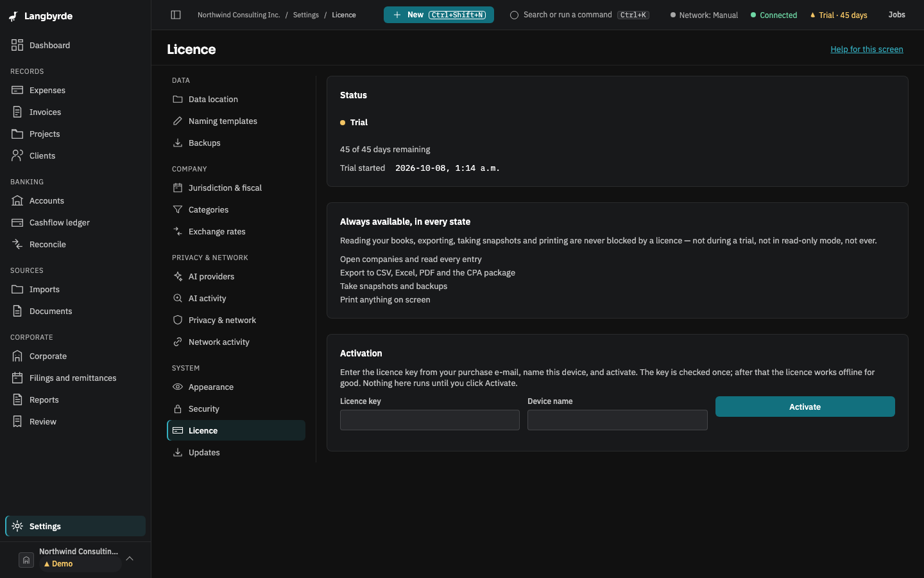This screenshot has width=924, height=578.
Task: Open Data location settings
Action: 236,99
